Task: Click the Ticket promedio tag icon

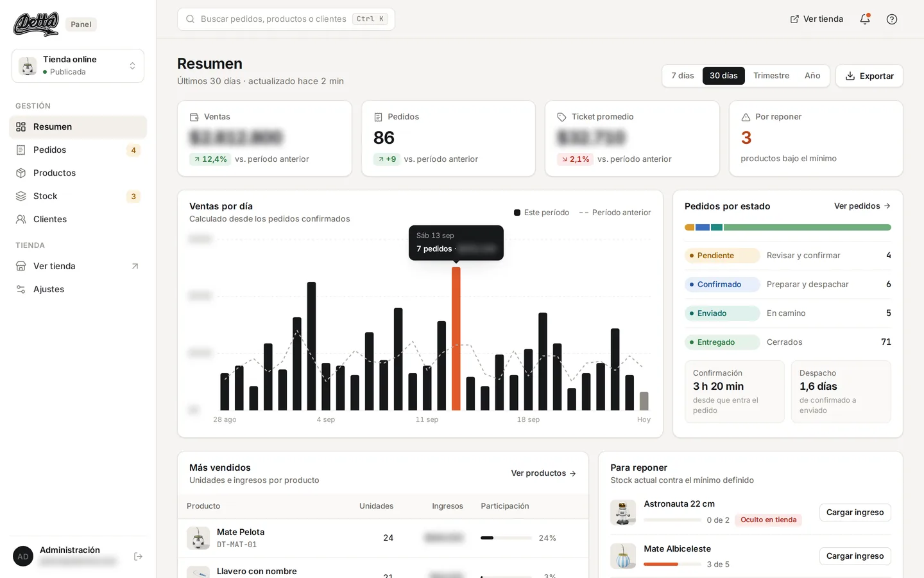Action: (x=561, y=117)
